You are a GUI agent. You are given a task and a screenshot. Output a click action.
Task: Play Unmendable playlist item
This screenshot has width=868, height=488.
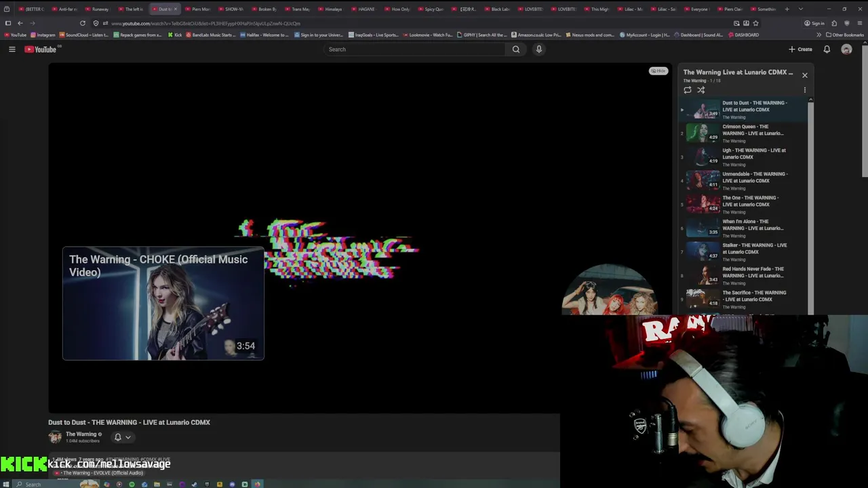coord(743,181)
